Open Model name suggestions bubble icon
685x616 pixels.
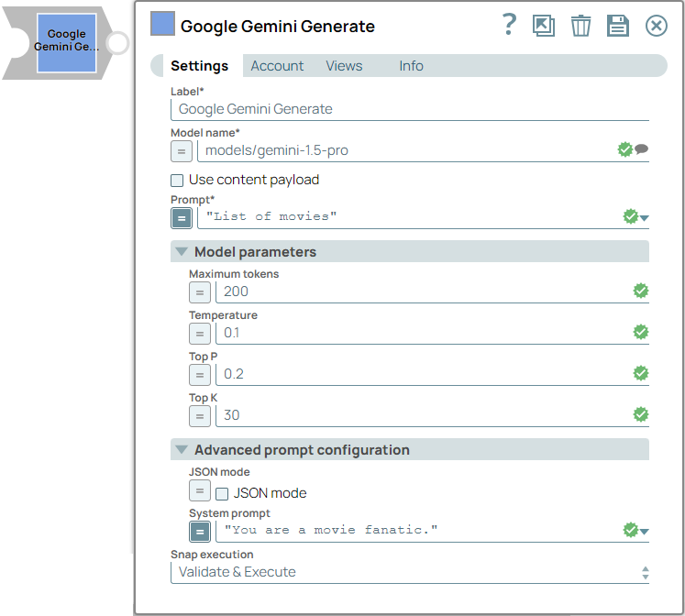point(641,149)
